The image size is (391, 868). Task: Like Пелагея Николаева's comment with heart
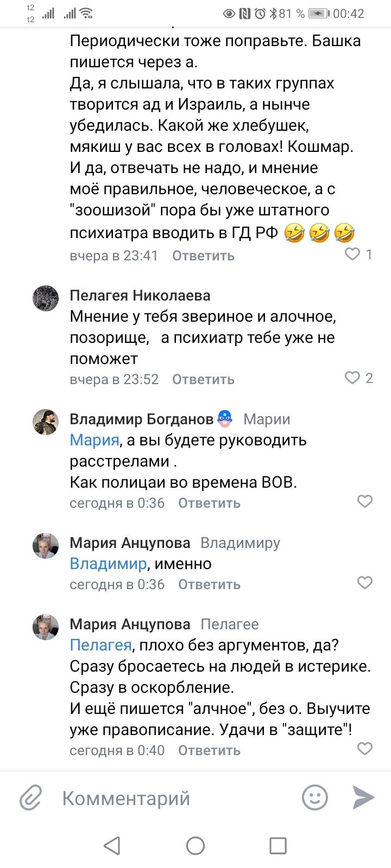(x=353, y=378)
